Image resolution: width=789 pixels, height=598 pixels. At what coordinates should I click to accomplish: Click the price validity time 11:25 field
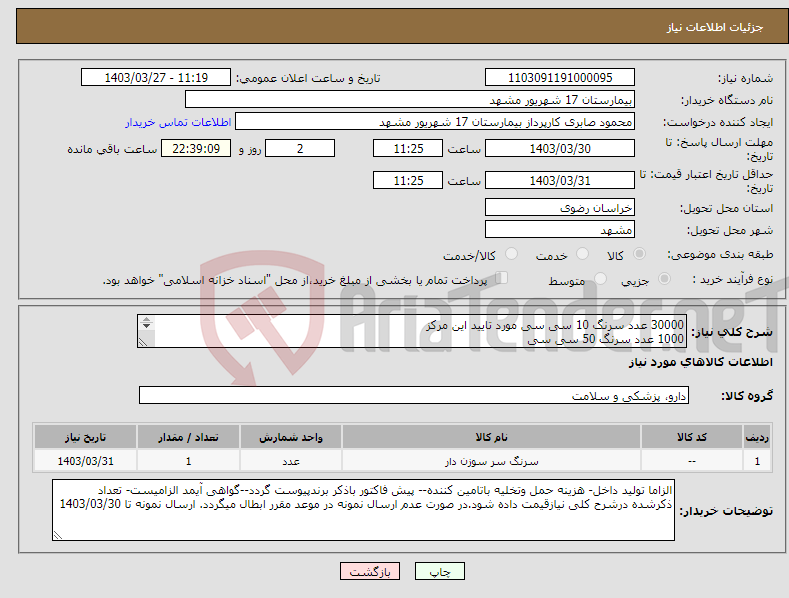(x=408, y=180)
